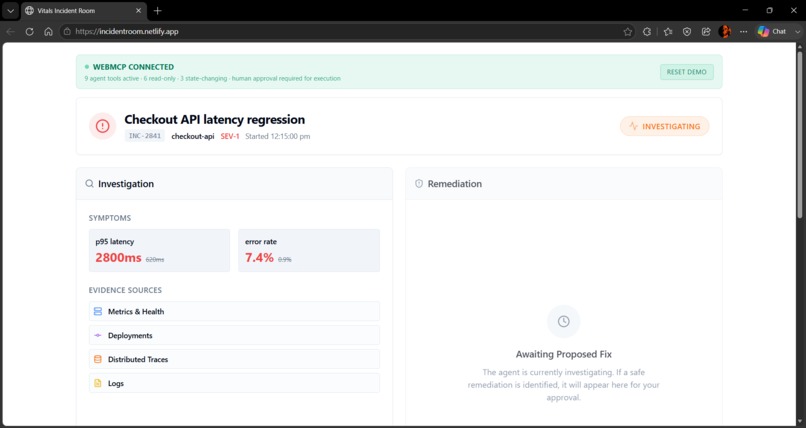Viewport: 806px width, 428px height.
Task: Click the RESET DEMO button
Action: (x=686, y=72)
